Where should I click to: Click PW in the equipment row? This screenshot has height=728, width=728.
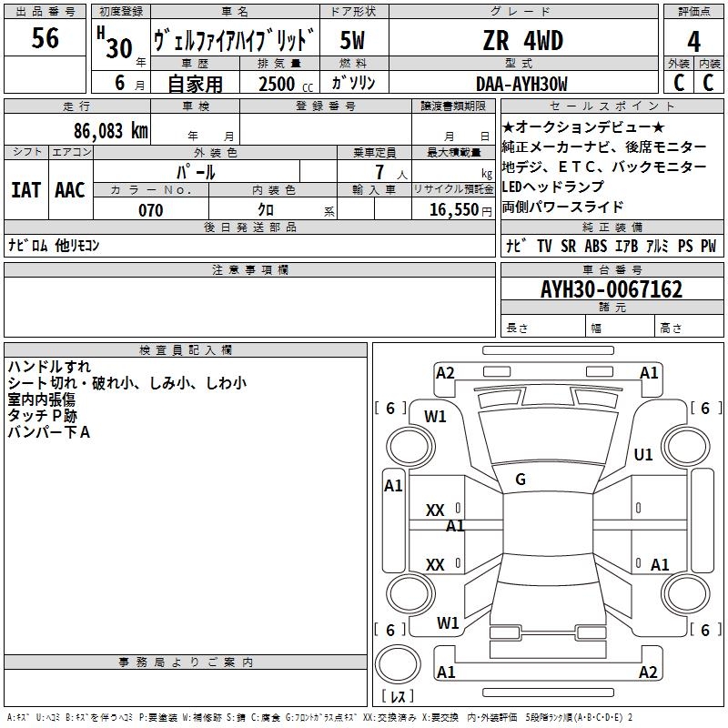(x=709, y=246)
